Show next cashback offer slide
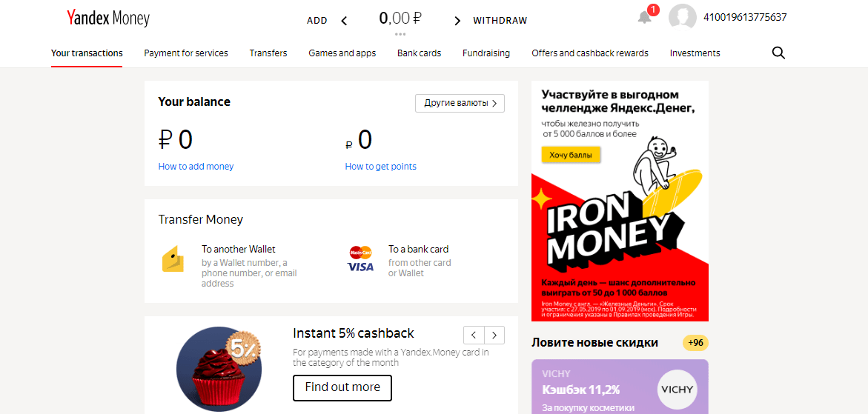Image resolution: width=868 pixels, height=414 pixels. click(x=494, y=335)
